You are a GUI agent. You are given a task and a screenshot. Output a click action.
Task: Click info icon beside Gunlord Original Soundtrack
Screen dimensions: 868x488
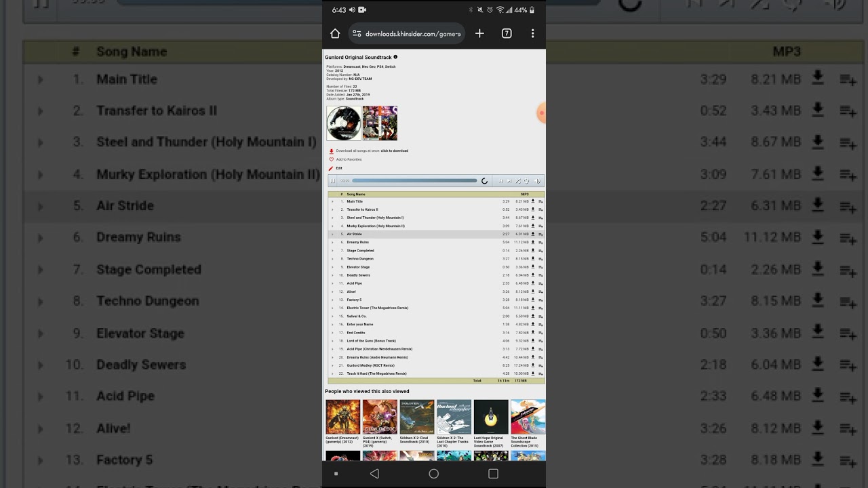point(395,57)
